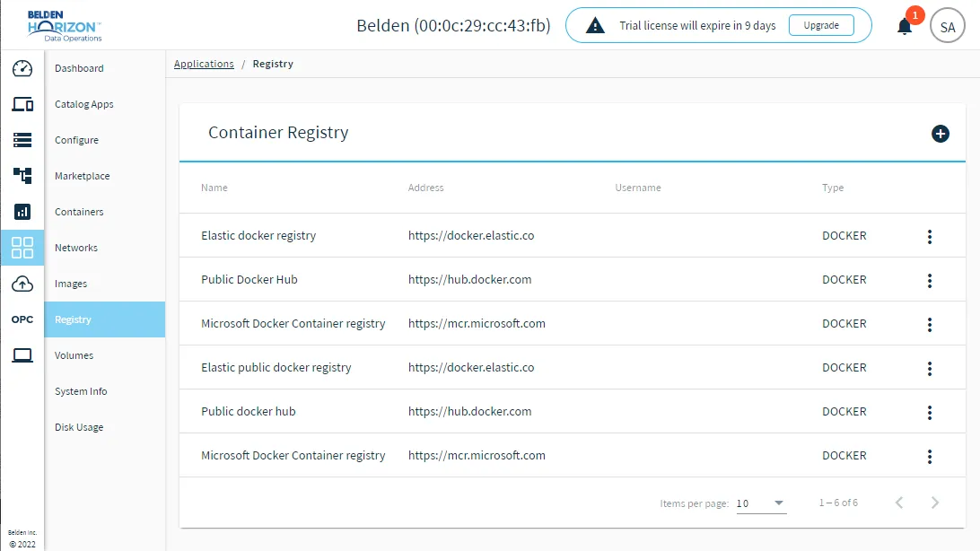The width and height of the screenshot is (980, 551).
Task: Click the stacked list icon in sidebar
Action: [x=22, y=140]
